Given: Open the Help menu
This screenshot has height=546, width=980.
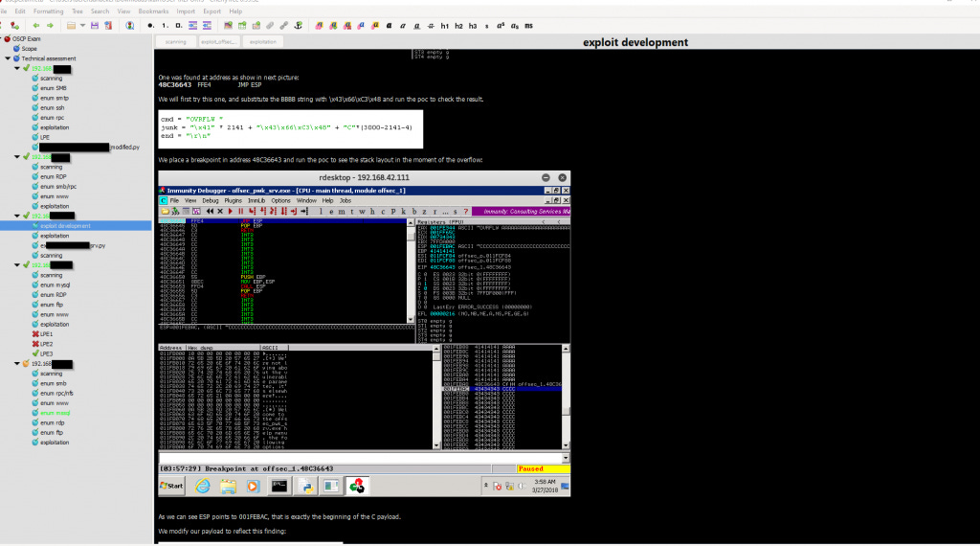Looking at the screenshot, I should [x=235, y=11].
